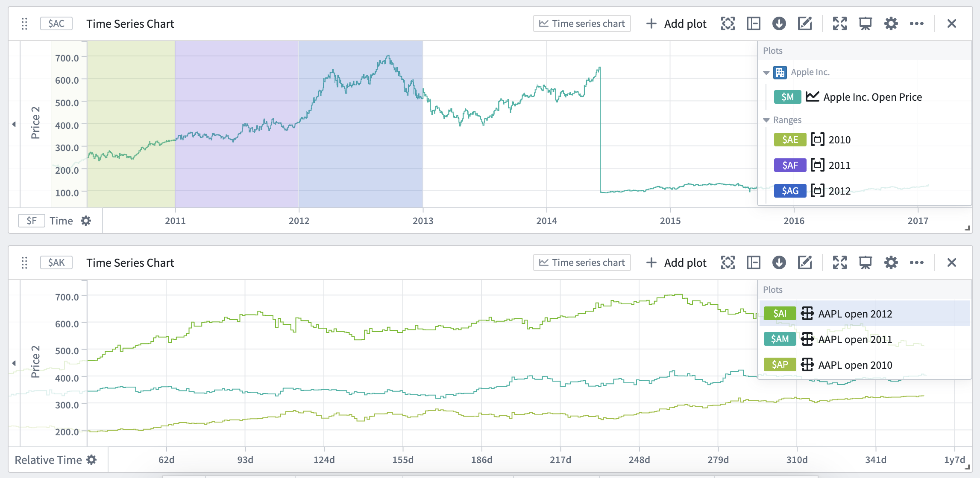
Task: Select the AAPL open 2012 plot entry
Action: click(x=864, y=314)
